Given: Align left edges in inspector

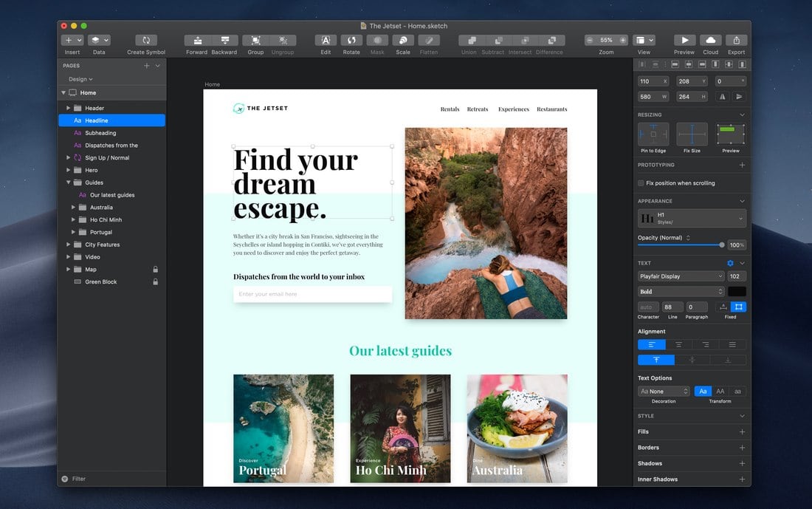Looking at the screenshot, I should click(675, 65).
